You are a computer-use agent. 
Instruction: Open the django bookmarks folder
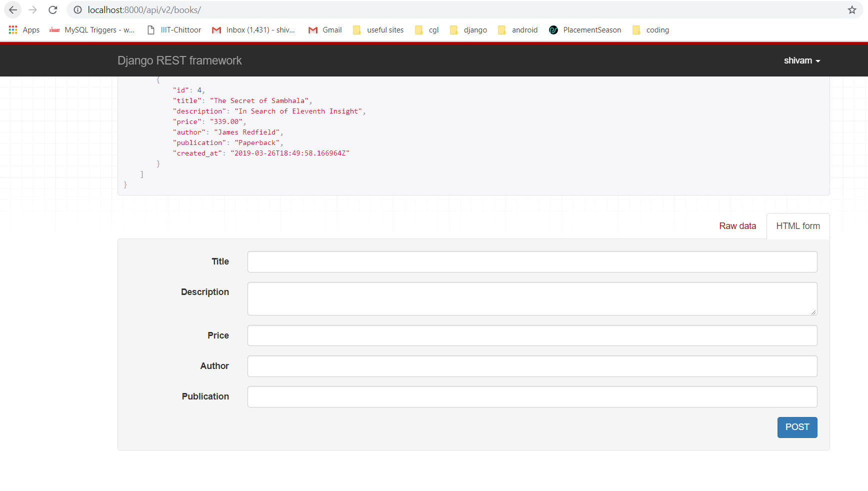(468, 29)
